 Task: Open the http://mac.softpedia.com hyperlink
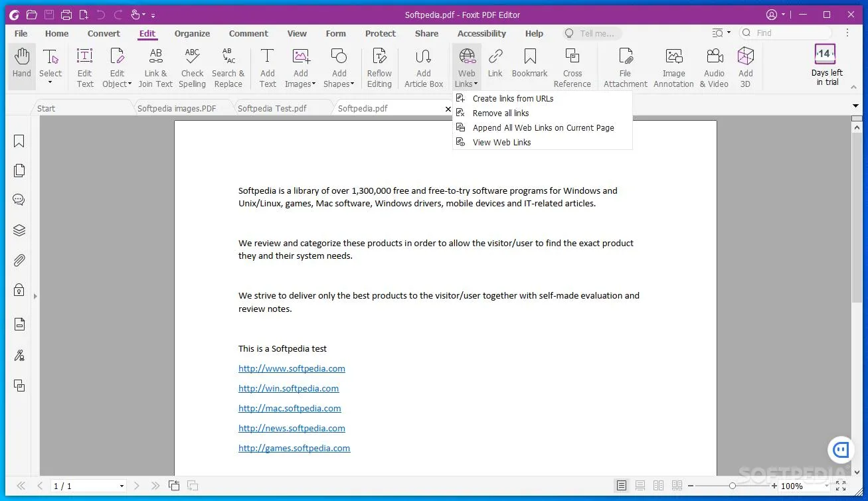[290, 408]
